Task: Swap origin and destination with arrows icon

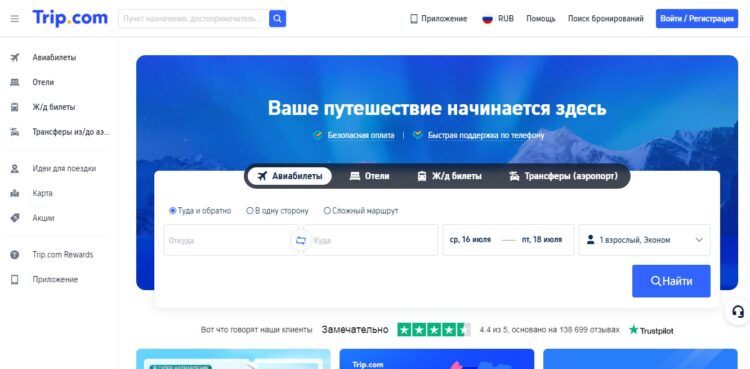Action: [x=301, y=240]
